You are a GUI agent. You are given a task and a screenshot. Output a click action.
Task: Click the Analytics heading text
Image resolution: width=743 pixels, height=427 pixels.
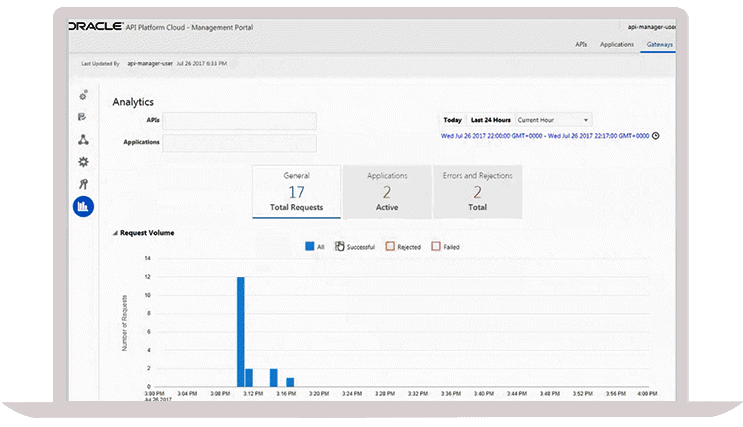tap(133, 102)
